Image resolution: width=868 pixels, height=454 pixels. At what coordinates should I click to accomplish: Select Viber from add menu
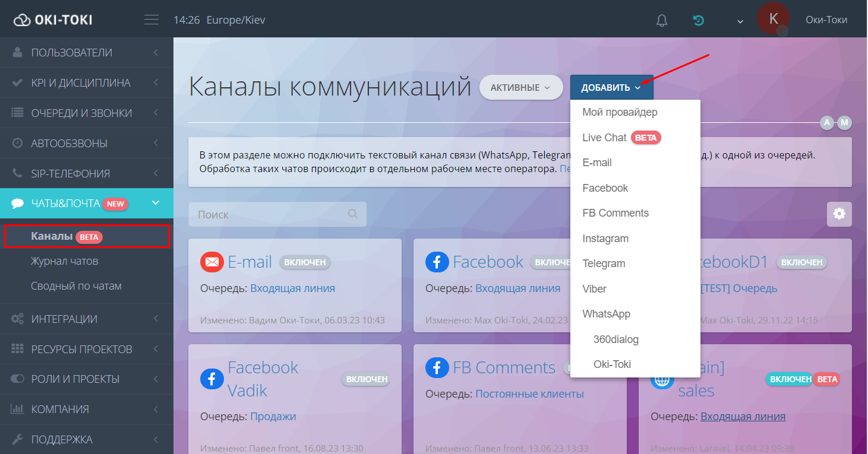click(635, 289)
